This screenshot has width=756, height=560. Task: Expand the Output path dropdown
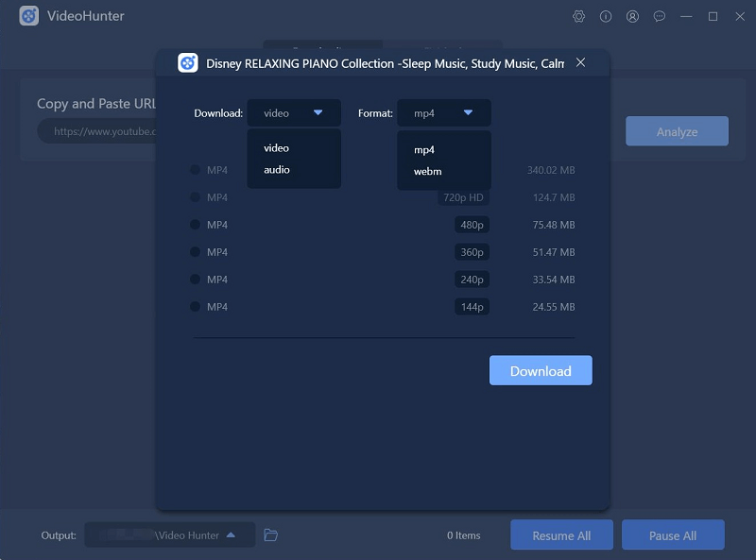click(231, 535)
